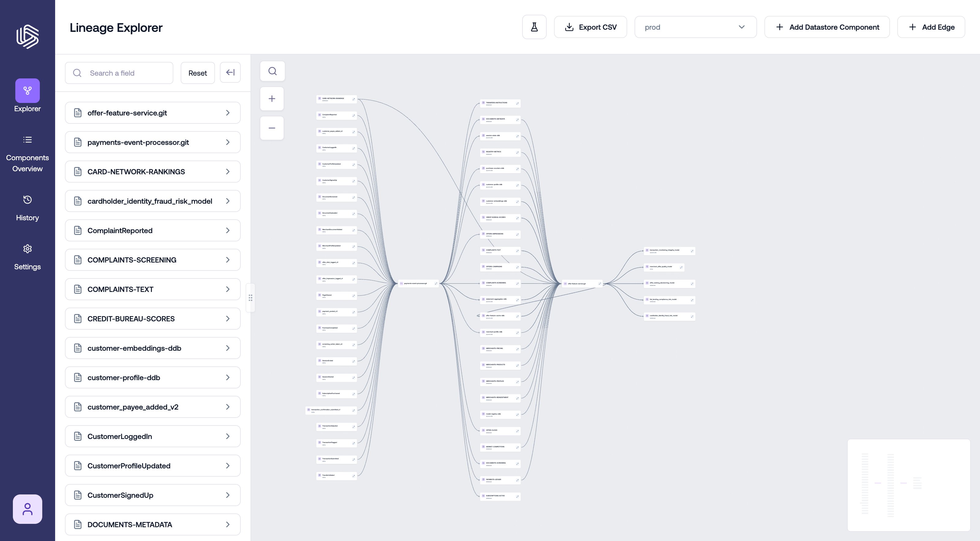Click the app logo in the sidebar

coord(27,36)
